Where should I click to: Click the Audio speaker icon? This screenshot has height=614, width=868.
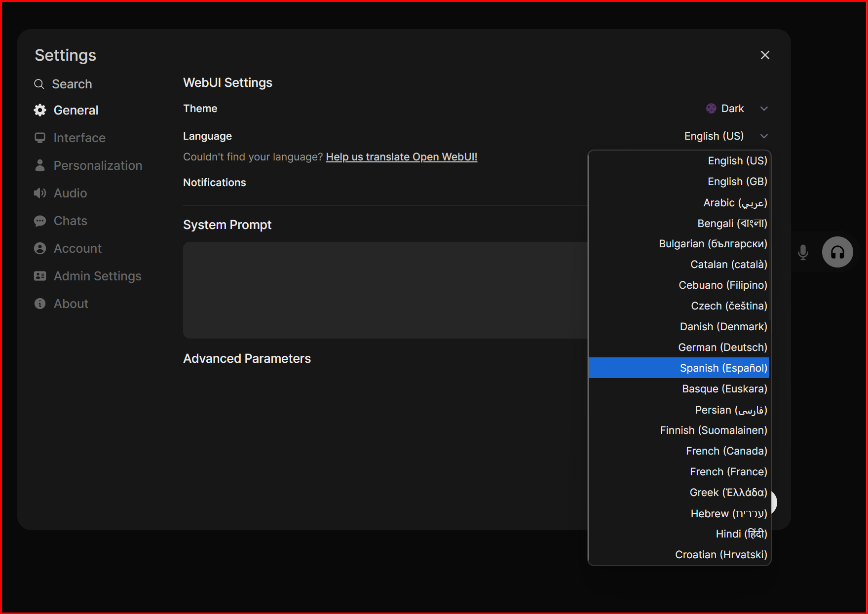40,193
